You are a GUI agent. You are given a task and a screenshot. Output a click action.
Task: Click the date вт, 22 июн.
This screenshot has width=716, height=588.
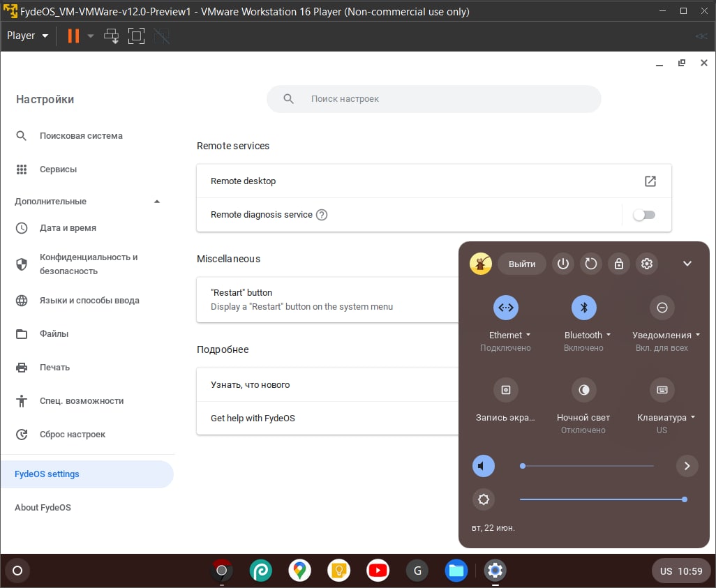click(x=493, y=528)
